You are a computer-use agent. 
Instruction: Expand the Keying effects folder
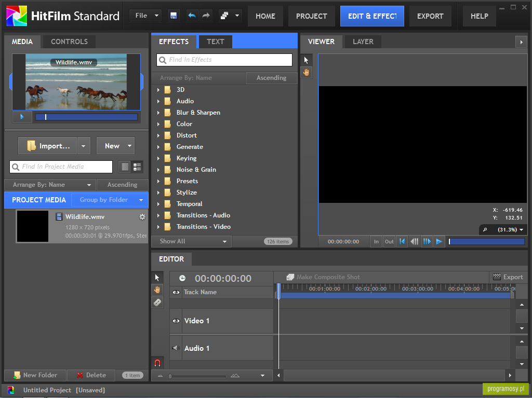coord(158,158)
